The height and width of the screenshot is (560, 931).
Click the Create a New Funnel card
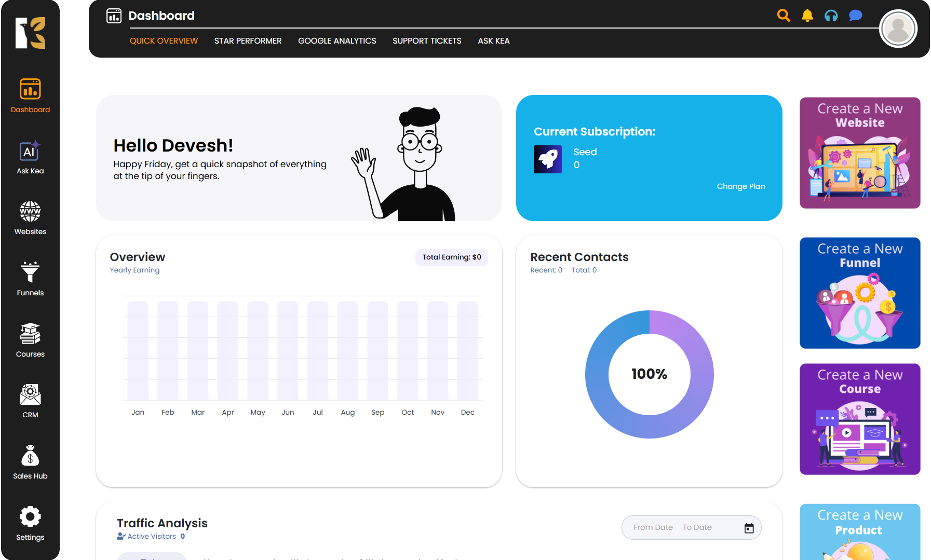(x=860, y=293)
